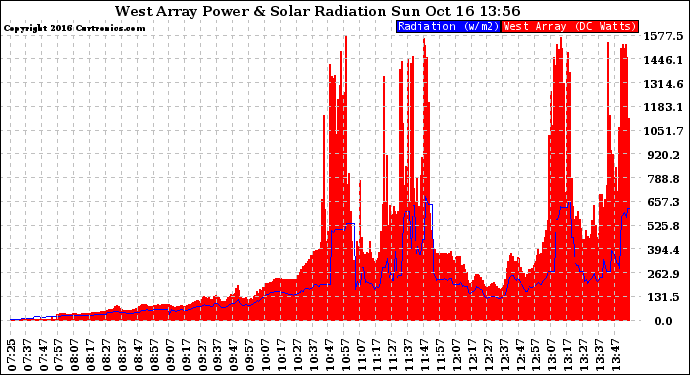
Task: Click the x-axis time label 11:07
Action: point(361,355)
